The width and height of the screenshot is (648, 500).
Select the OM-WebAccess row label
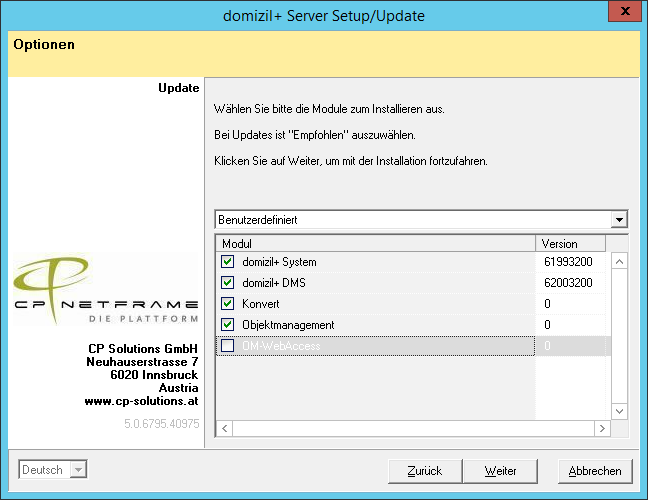pos(281,346)
